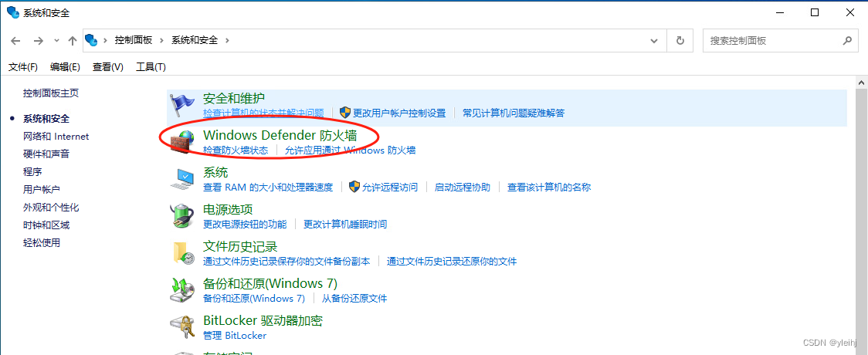
Task: Open the 工具(T) menu
Action: 151,67
